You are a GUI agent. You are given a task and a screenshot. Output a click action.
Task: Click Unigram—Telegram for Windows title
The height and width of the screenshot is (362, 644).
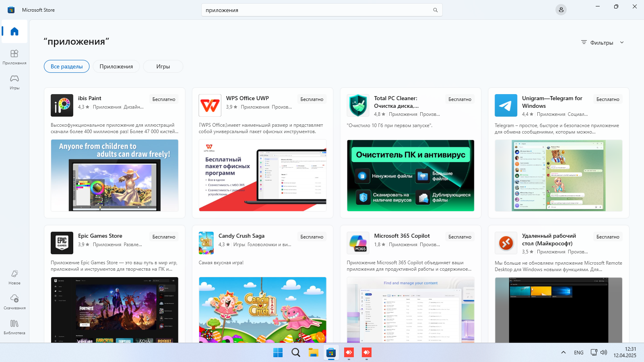[x=552, y=102]
